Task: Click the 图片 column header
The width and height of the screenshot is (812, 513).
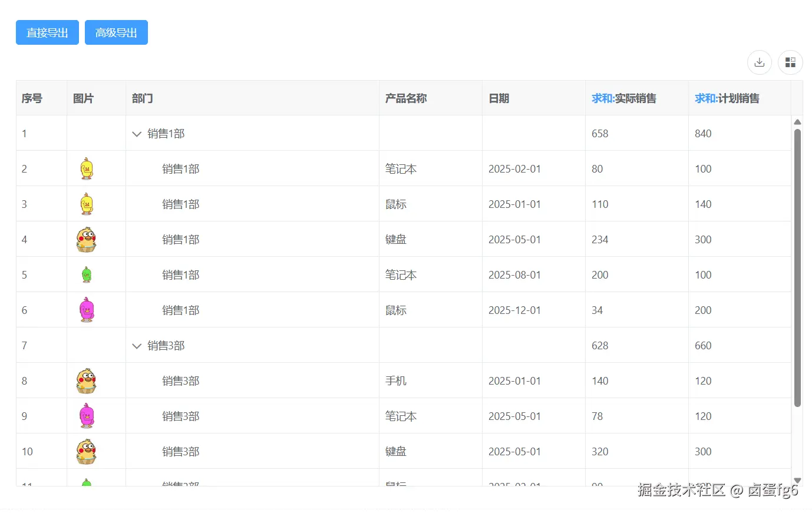Action: point(96,98)
